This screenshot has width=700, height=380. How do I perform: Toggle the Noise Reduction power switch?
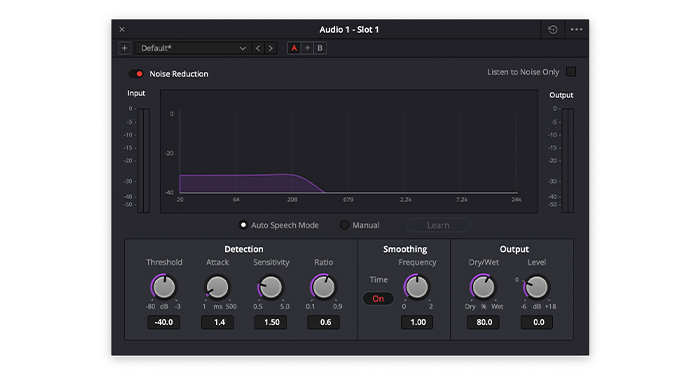(136, 74)
